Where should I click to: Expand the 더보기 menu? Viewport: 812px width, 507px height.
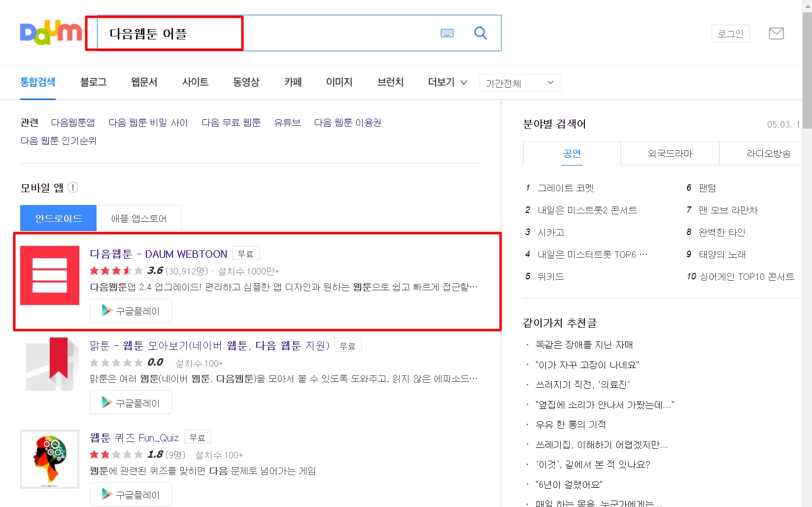coord(447,82)
